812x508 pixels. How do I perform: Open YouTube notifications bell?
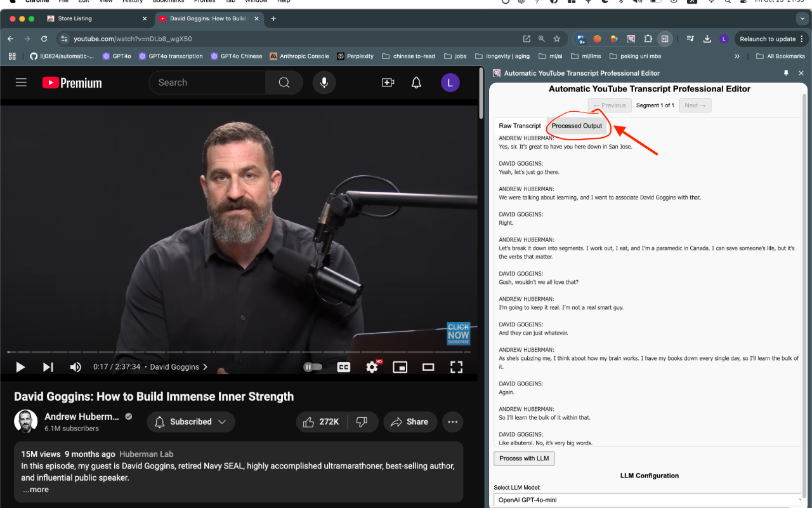tap(416, 83)
